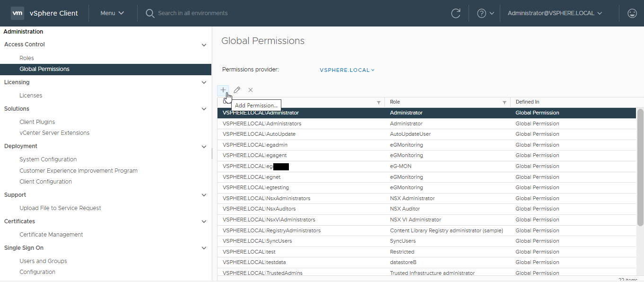Click the Restricted role cell
This screenshot has height=282, width=644.
402,252
